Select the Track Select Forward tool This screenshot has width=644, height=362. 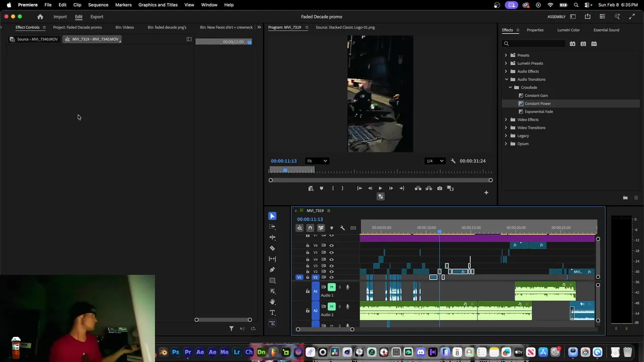pyautogui.click(x=272, y=227)
